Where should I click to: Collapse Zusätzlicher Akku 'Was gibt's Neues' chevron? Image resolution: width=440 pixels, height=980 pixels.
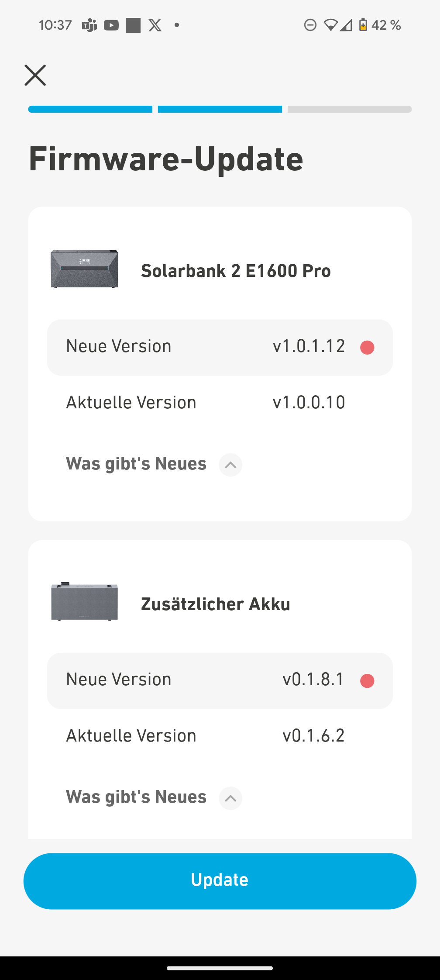230,798
